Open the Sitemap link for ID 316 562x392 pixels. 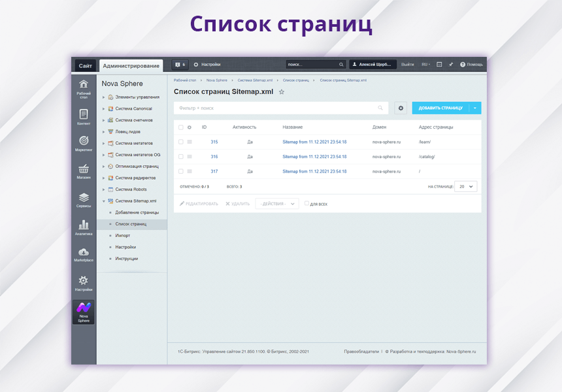tap(314, 157)
